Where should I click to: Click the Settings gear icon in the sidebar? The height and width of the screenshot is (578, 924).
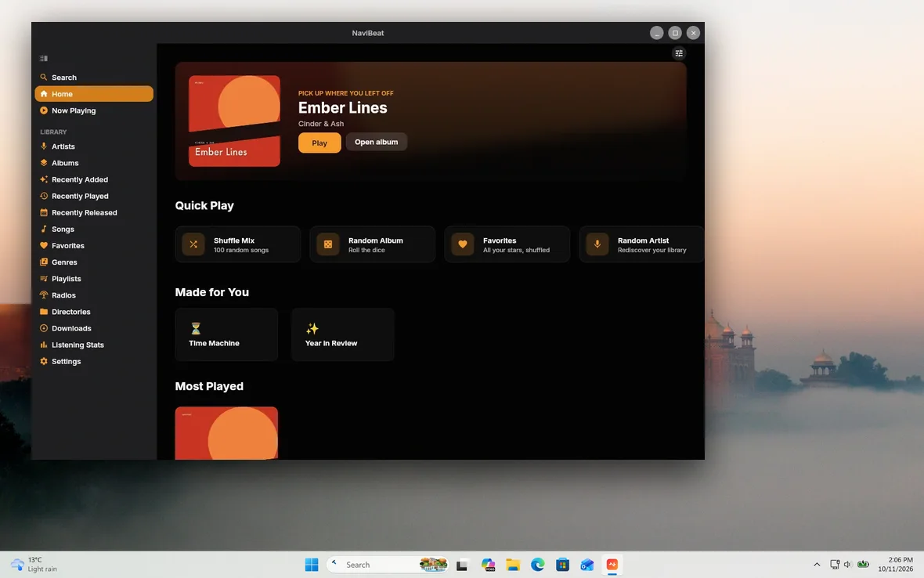44,360
